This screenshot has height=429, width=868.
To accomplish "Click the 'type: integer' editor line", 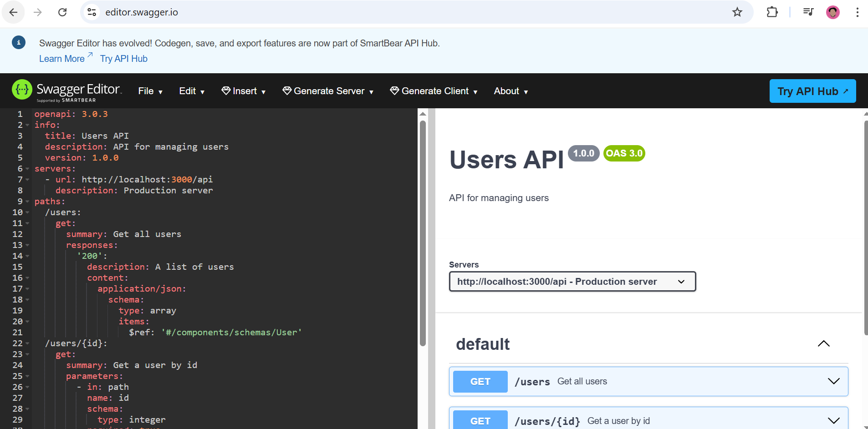I will coord(131,420).
